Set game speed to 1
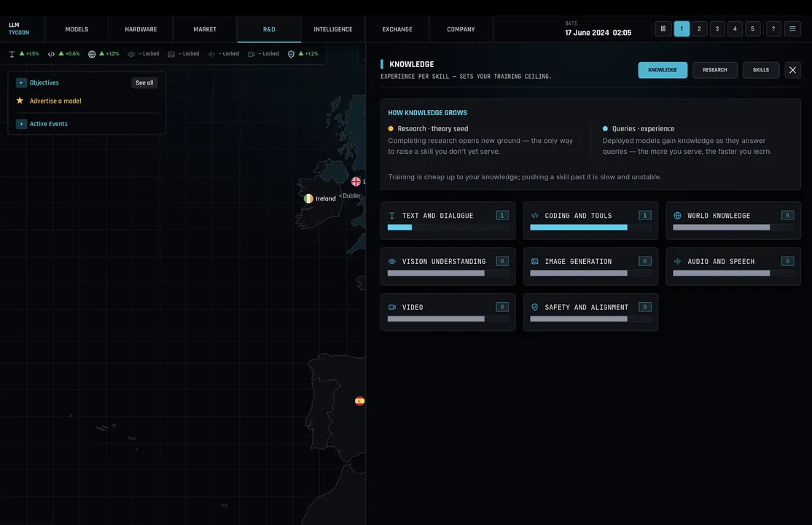The width and height of the screenshot is (812, 525). point(682,29)
